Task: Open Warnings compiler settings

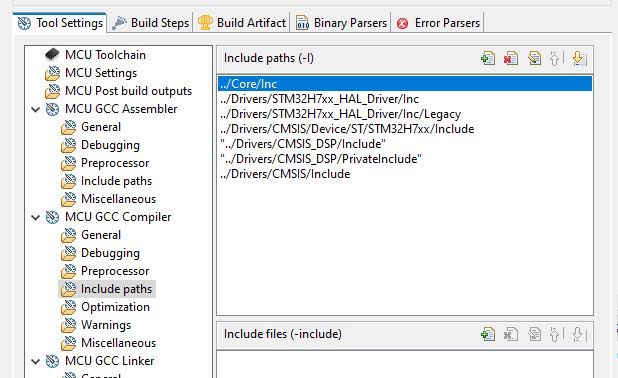Action: (x=106, y=325)
